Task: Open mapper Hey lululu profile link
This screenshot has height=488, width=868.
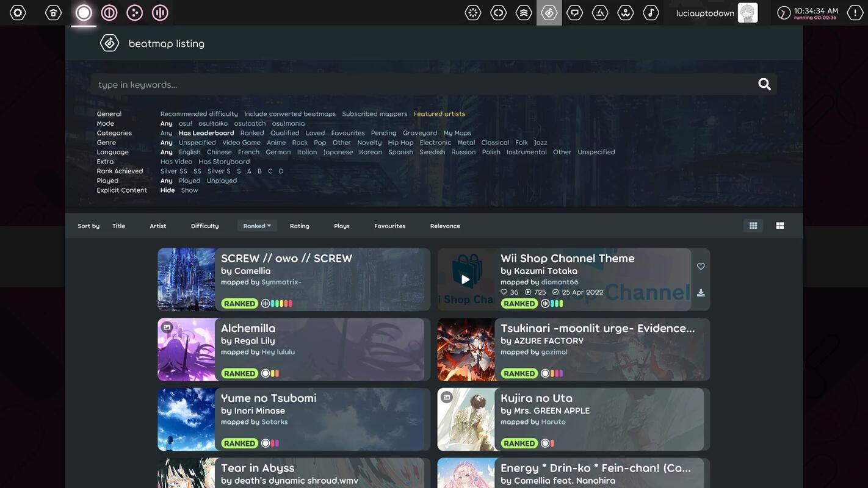Action: click(278, 352)
